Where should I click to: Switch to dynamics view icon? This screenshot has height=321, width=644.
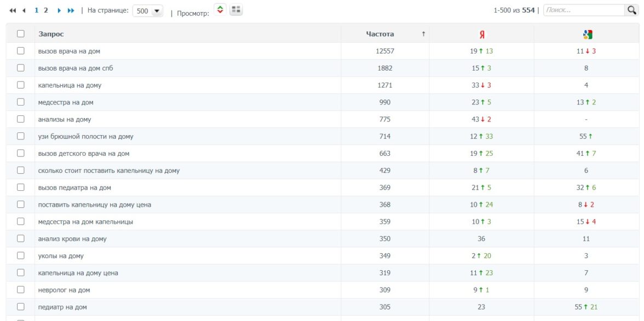click(x=220, y=10)
